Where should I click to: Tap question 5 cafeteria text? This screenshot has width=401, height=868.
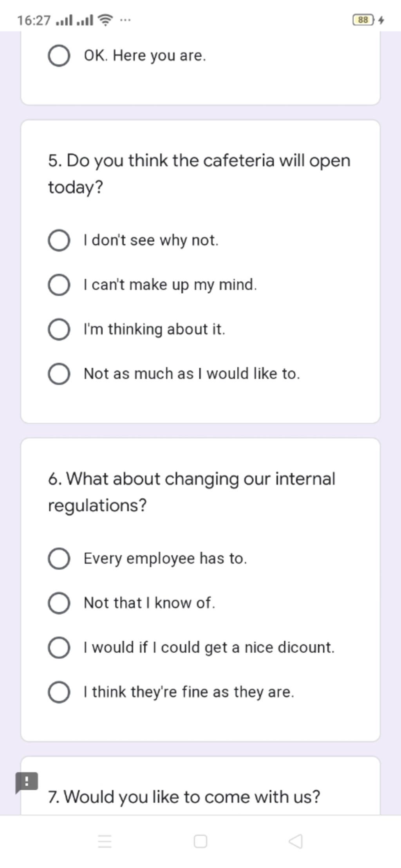pyautogui.click(x=199, y=173)
